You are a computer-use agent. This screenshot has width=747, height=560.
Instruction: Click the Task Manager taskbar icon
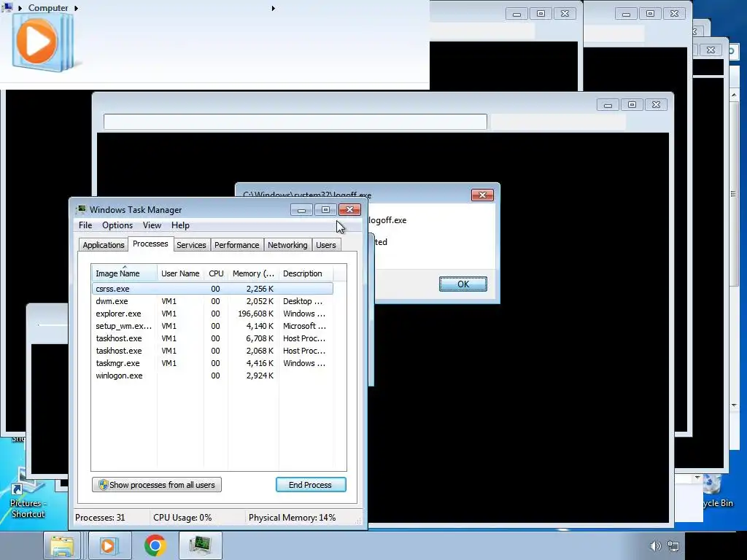point(201,545)
